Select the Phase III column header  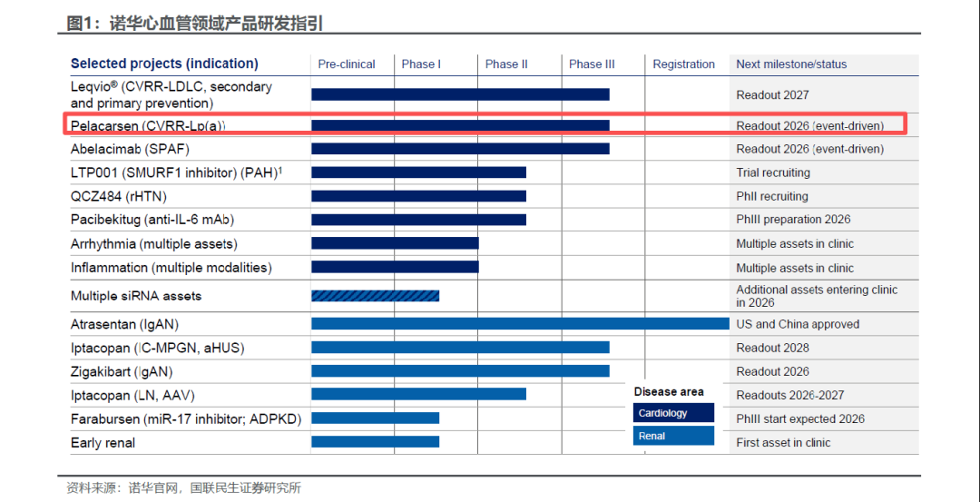[592, 64]
